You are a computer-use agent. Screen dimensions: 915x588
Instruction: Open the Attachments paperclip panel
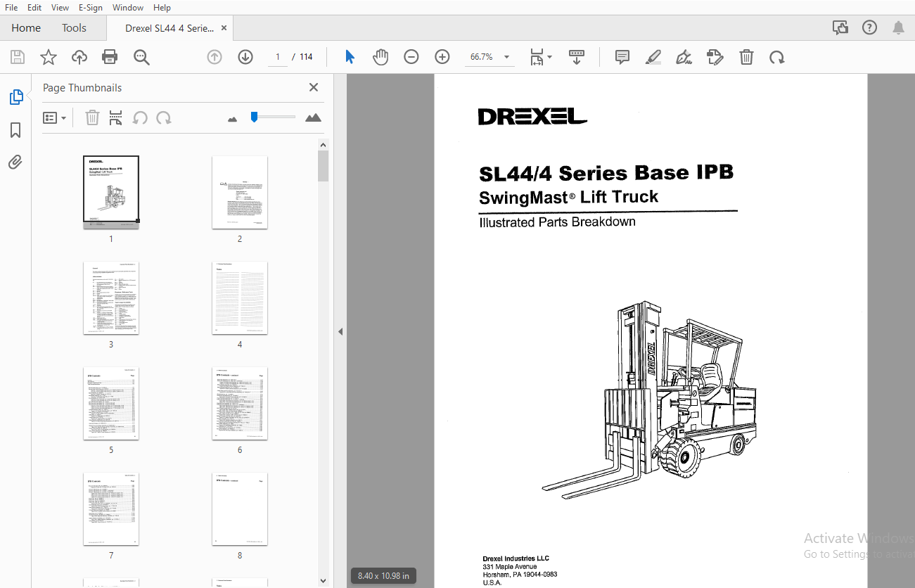(x=15, y=162)
